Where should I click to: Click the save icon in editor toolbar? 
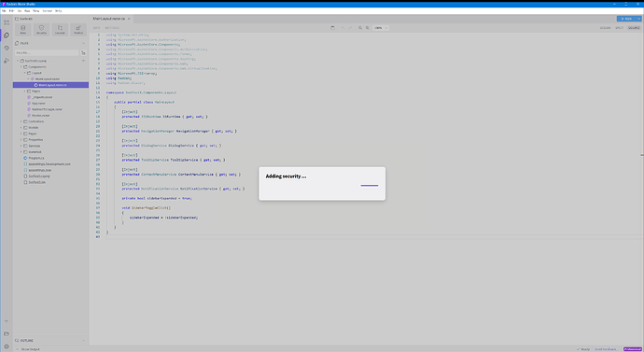pyautogui.click(x=332, y=28)
